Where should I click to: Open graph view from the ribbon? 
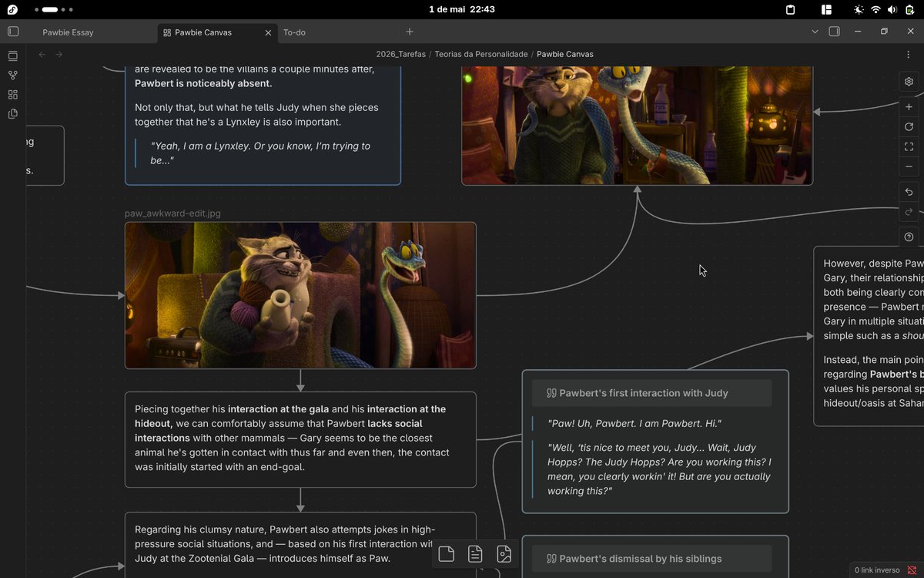13,76
